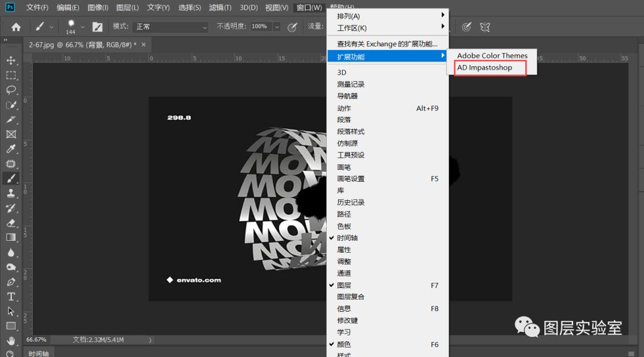Image resolution: width=644 pixels, height=357 pixels.
Task: Toggle the 历史记录 panel menu item
Action: (x=388, y=202)
